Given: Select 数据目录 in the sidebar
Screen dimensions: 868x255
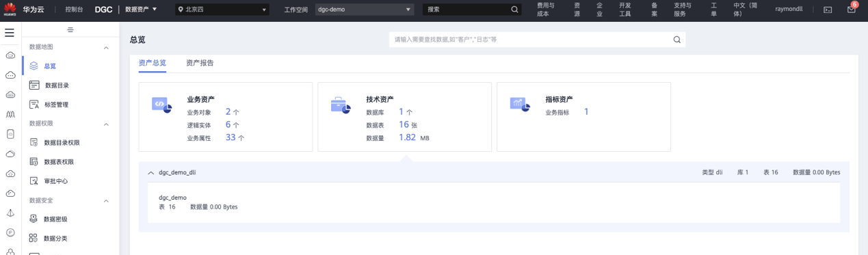Looking at the screenshot, I should coord(57,85).
